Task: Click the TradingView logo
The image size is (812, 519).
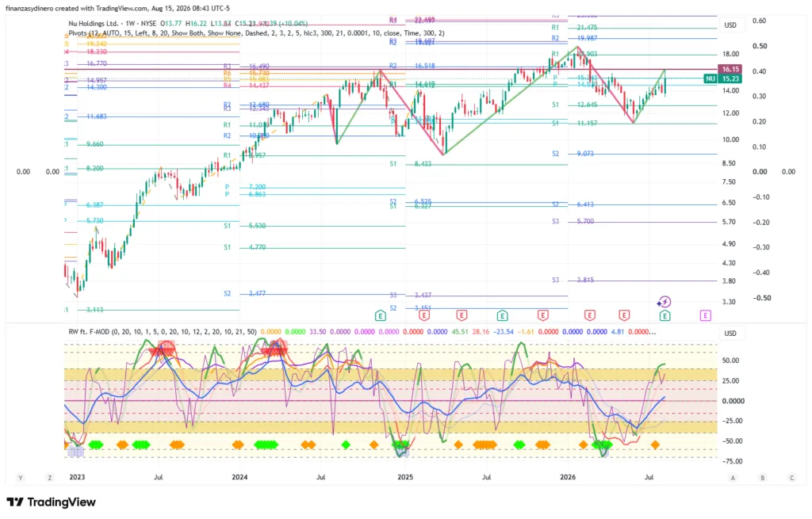Action: click(x=52, y=502)
